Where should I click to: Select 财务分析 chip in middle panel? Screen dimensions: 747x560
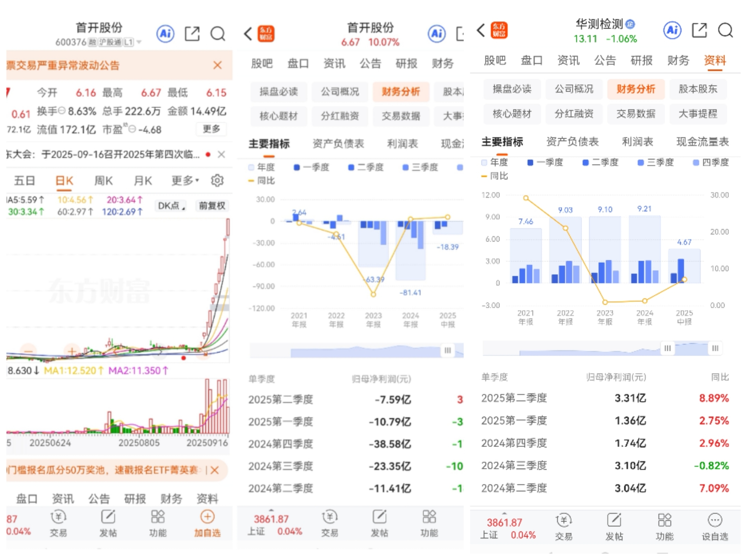pos(401,92)
